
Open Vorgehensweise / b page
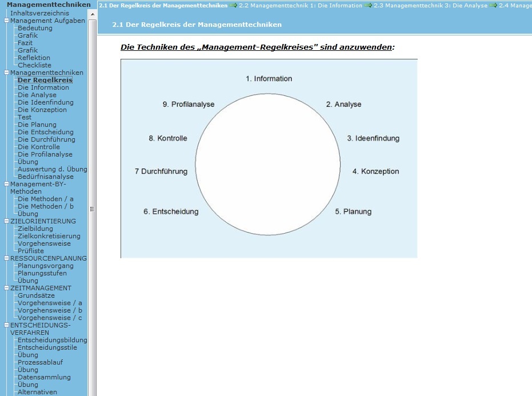pyautogui.click(x=50, y=310)
